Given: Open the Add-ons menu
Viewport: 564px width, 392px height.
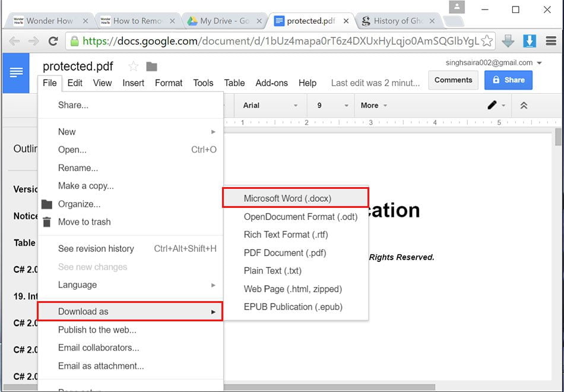Looking at the screenshot, I should [271, 83].
